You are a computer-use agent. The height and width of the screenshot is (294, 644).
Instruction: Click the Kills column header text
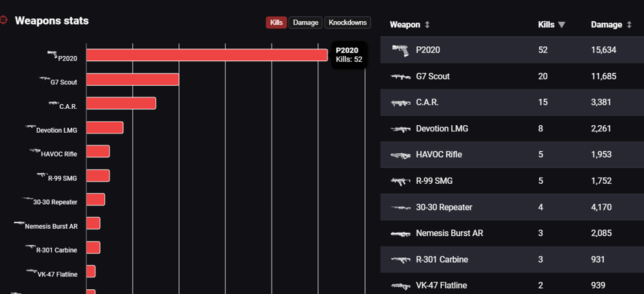546,24
